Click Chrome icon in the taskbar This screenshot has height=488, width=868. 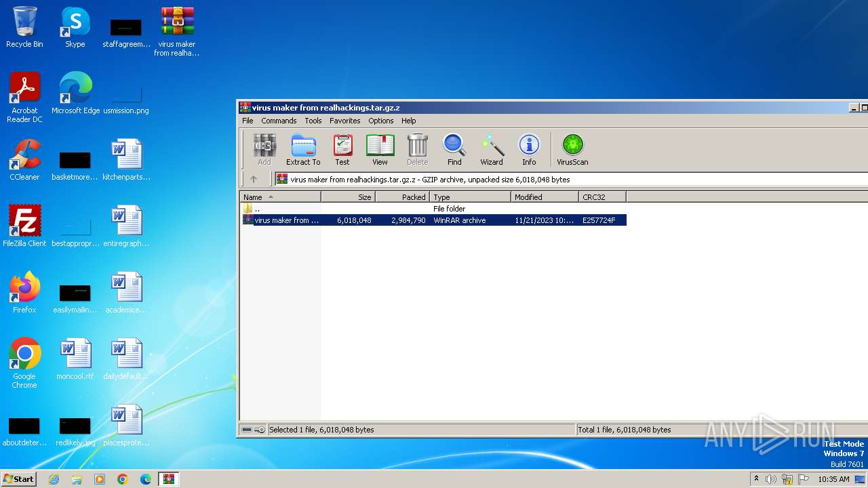[123, 479]
